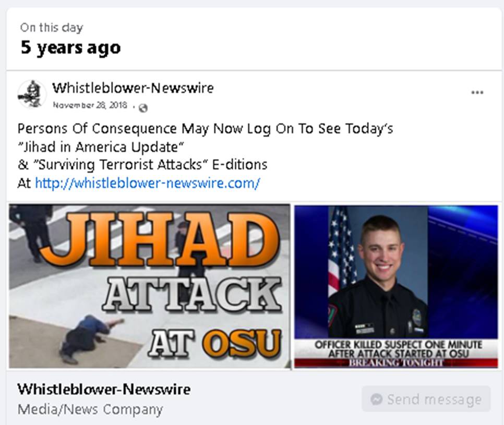
Task: Click the Messenger icon in Send message
Action: click(376, 399)
